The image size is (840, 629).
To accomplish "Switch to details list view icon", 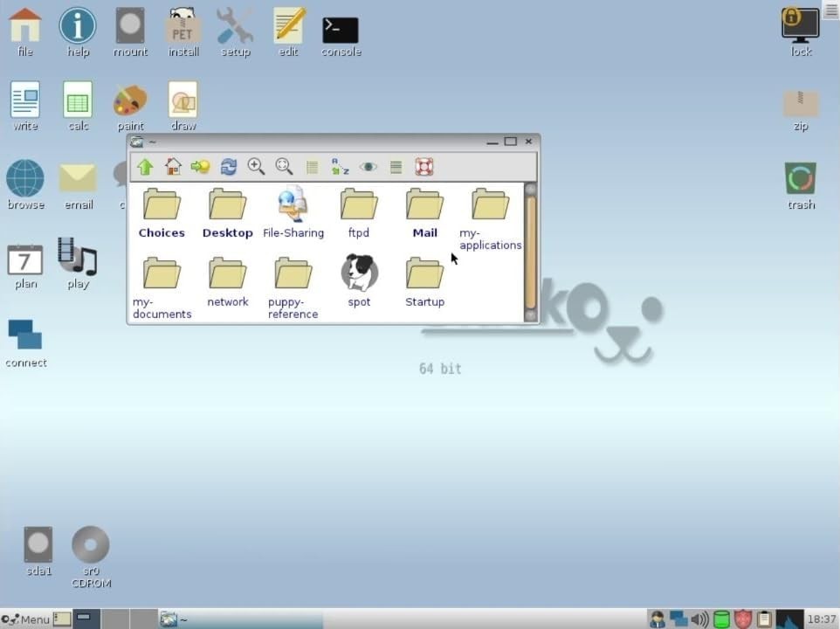I will [312, 167].
